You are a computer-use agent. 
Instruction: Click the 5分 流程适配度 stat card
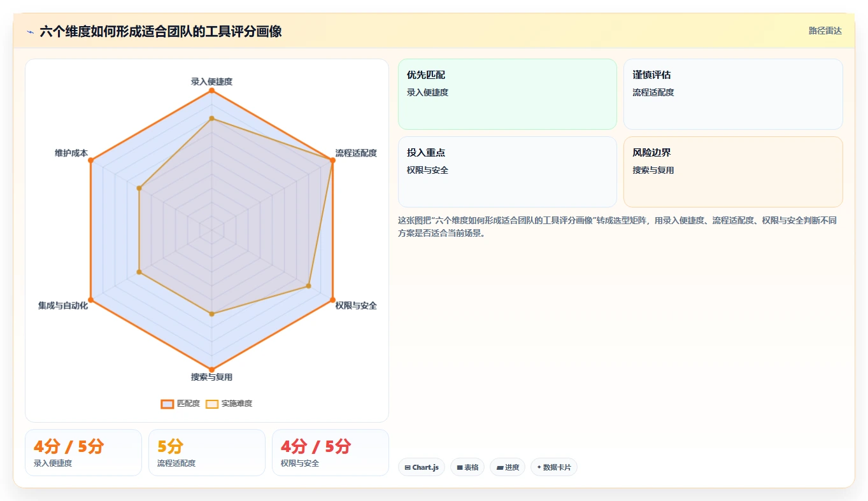[x=207, y=453]
